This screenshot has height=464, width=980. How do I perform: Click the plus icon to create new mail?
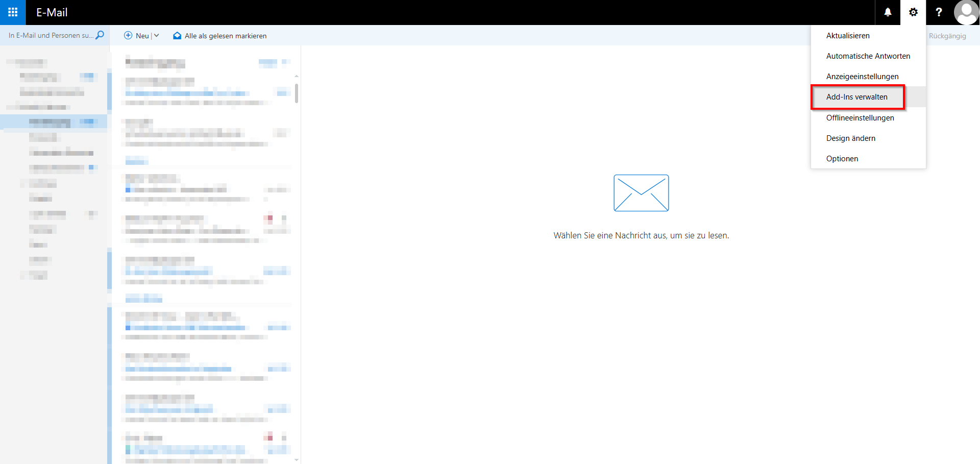[128, 35]
